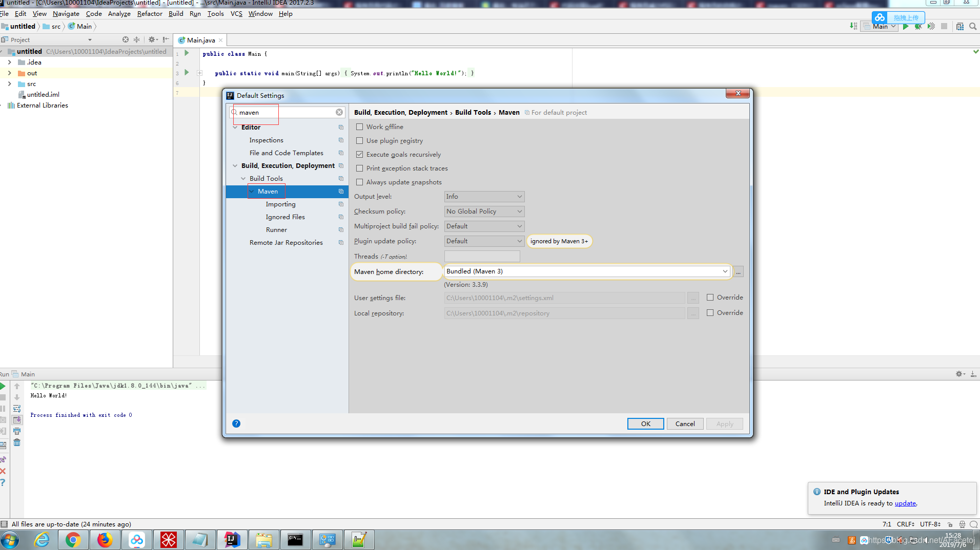Enable Use plugin registry checkbox

pos(359,141)
